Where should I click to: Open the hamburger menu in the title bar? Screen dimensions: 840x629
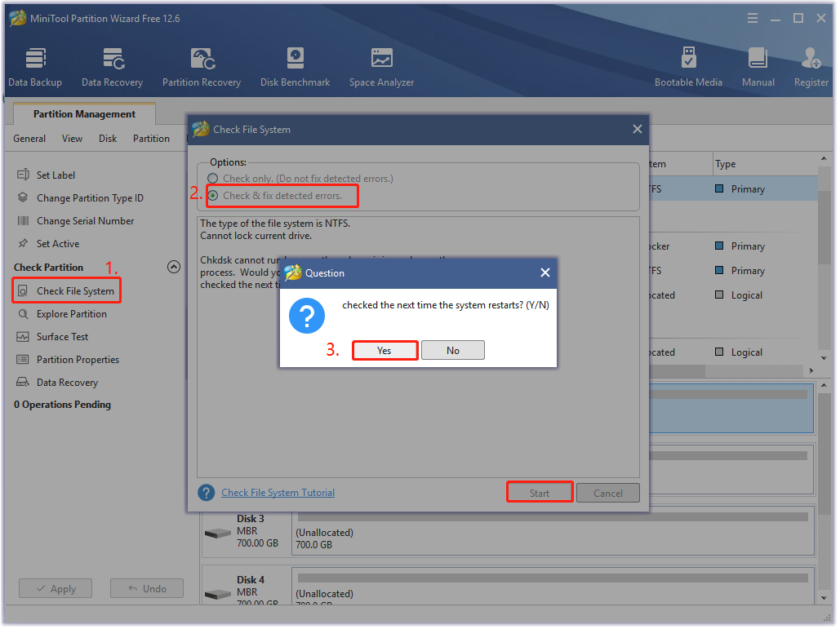coord(753,19)
